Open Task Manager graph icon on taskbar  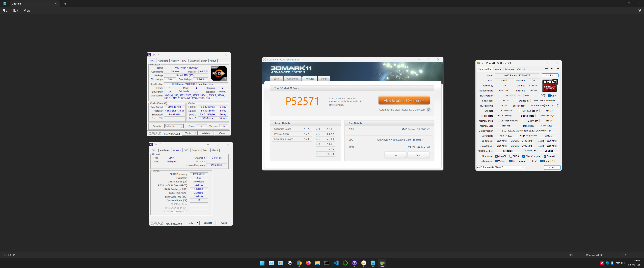[271, 263]
